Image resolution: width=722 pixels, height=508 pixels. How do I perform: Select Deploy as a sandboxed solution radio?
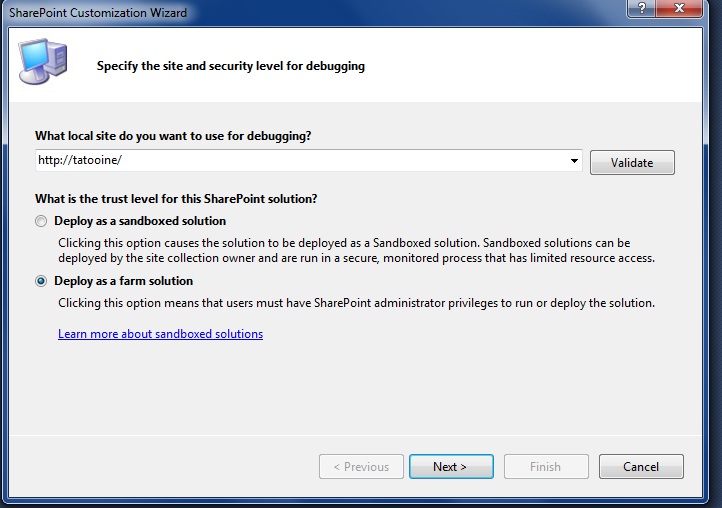tap(41, 222)
